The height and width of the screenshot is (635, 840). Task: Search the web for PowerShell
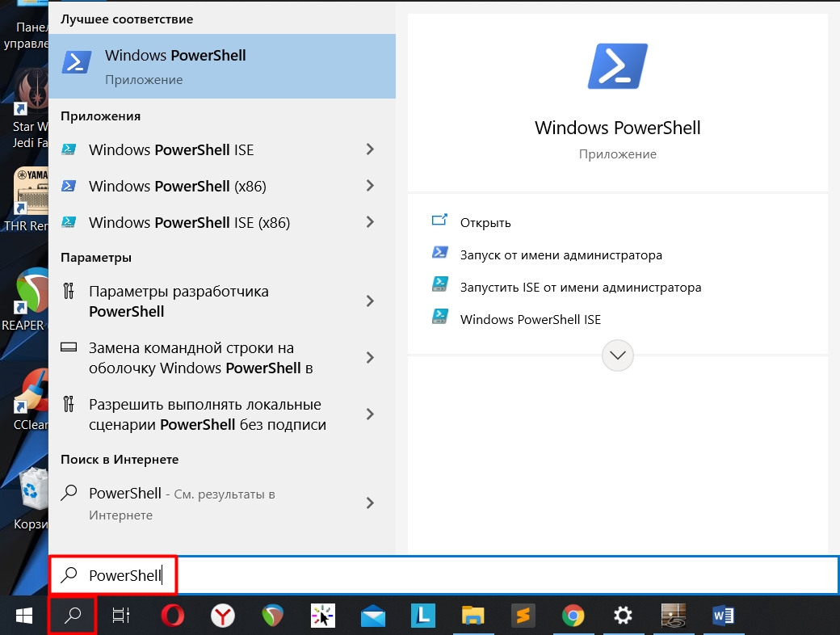point(222,503)
